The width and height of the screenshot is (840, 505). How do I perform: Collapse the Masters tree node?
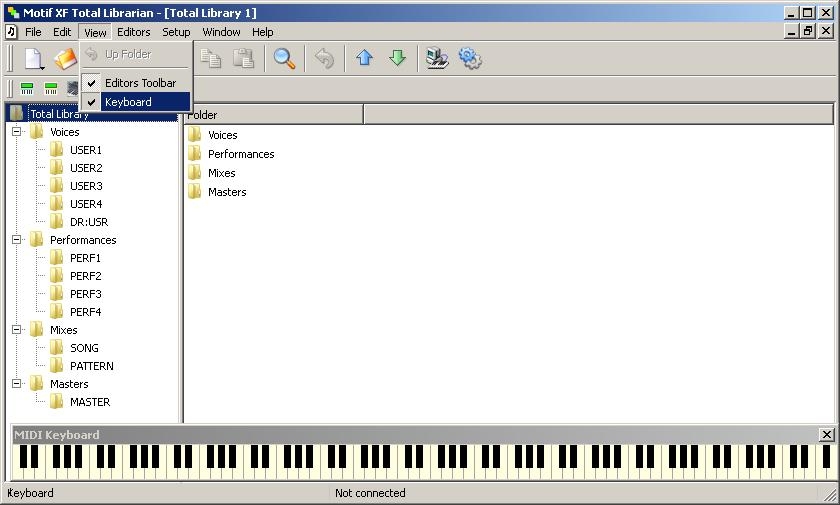click(17, 383)
